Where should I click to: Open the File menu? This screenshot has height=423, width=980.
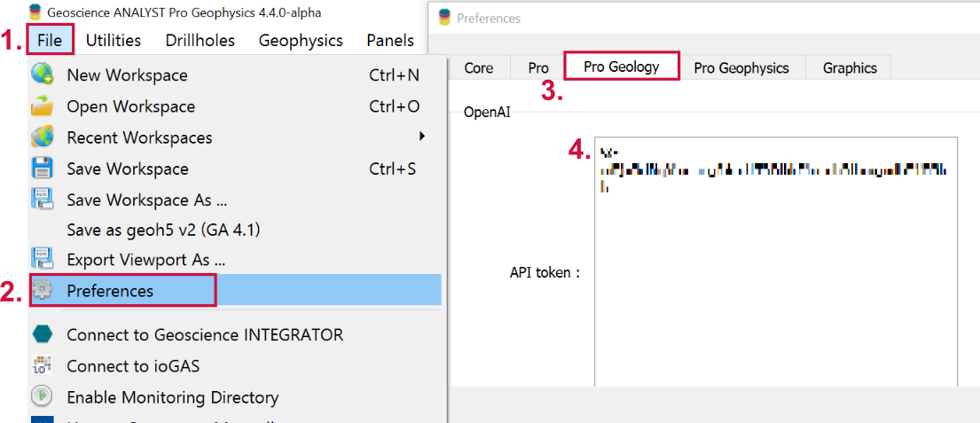pos(50,40)
